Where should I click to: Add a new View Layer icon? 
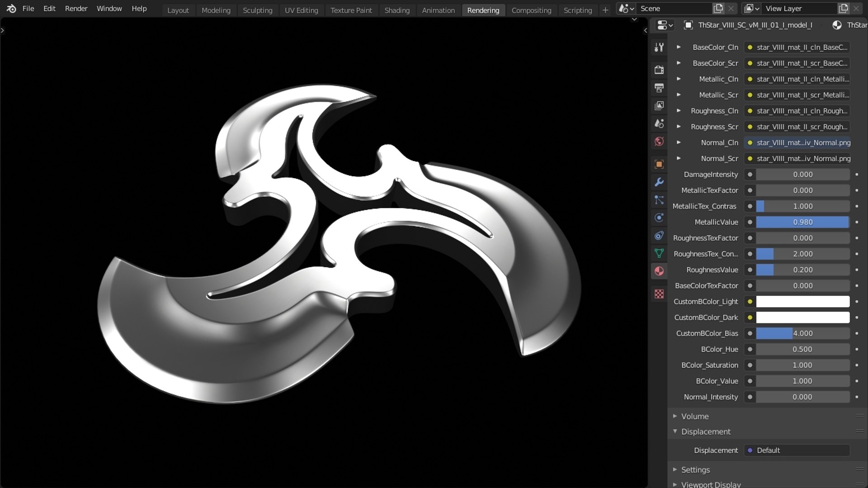(843, 9)
